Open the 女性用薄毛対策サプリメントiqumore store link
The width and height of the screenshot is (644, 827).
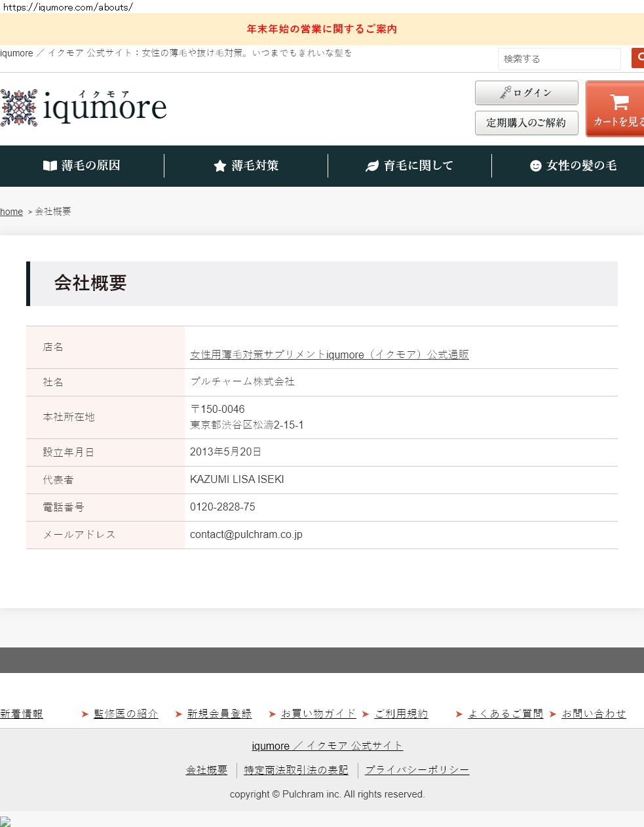(329, 355)
